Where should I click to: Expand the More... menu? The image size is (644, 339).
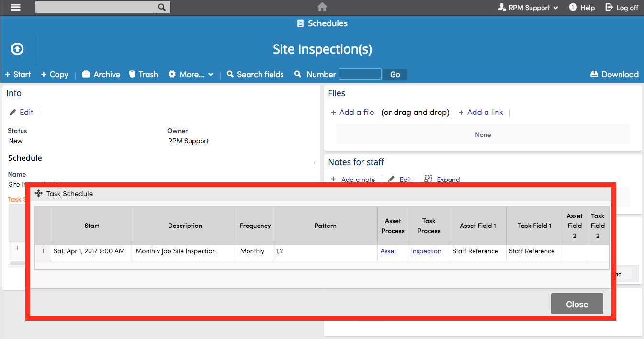191,74
